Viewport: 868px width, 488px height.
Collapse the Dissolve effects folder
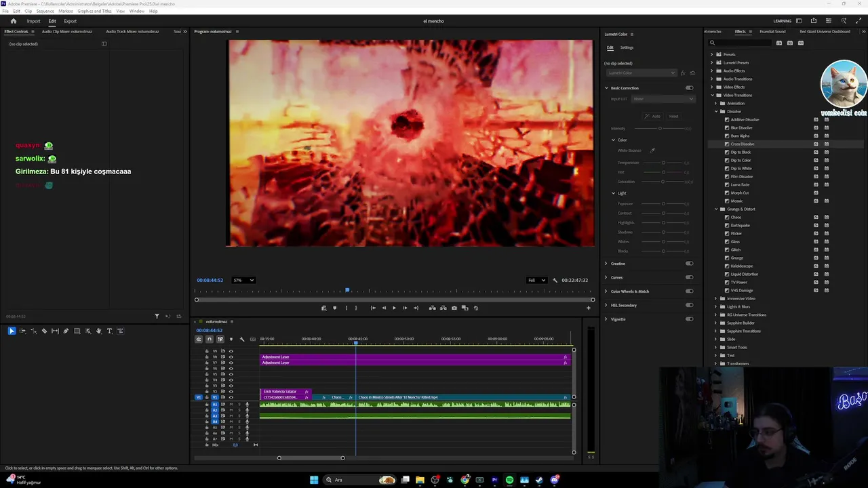pos(717,111)
